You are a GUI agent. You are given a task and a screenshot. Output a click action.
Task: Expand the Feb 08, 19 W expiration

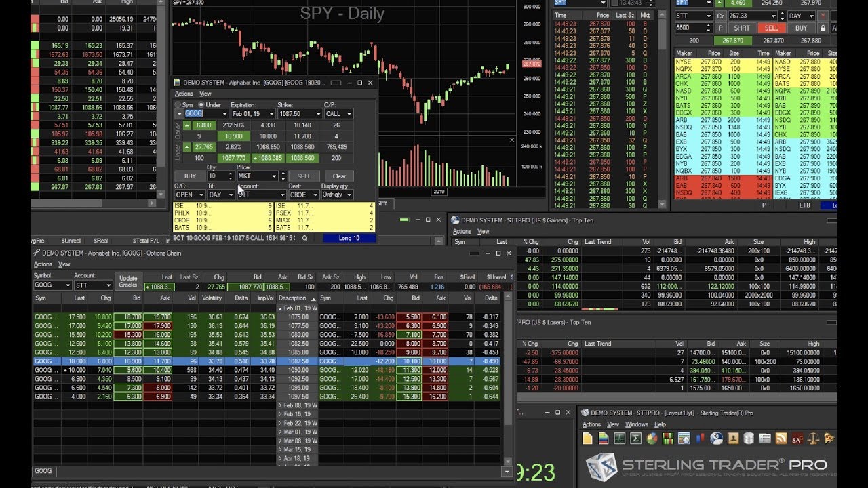280,405
